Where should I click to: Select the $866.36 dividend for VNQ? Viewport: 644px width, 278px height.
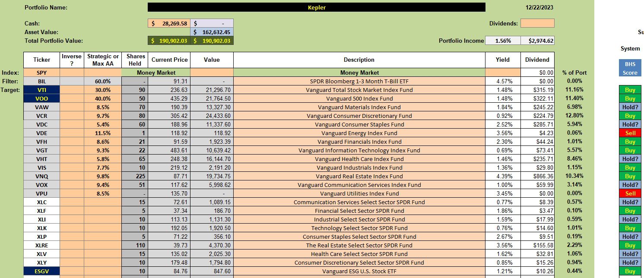point(537,176)
